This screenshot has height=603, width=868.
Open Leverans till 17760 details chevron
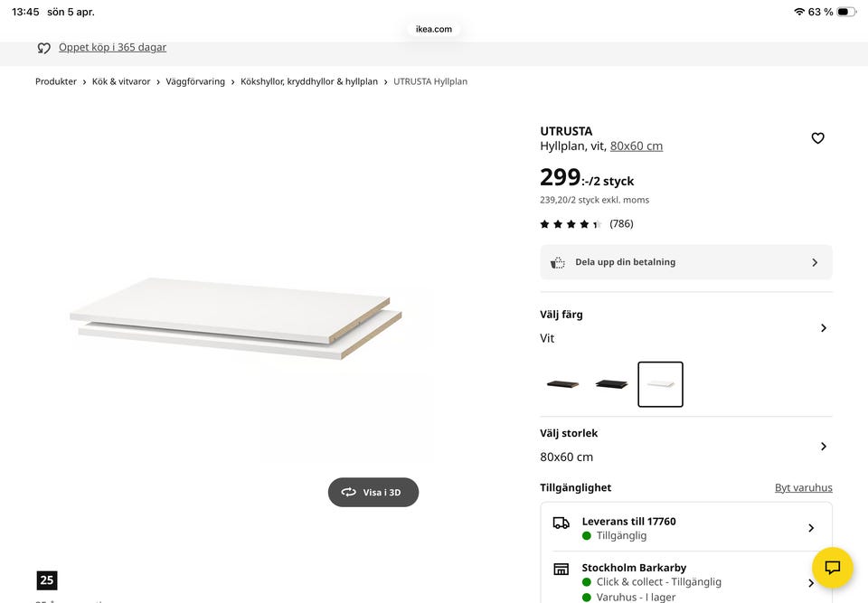coord(811,528)
